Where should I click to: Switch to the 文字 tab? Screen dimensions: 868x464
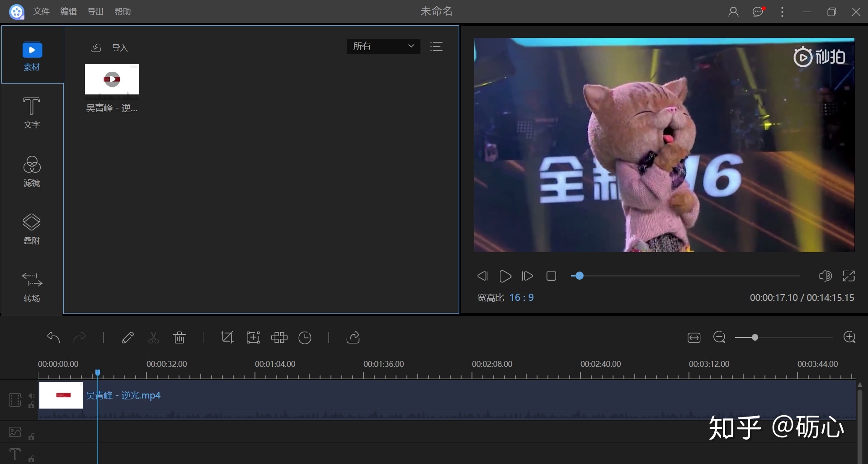32,113
